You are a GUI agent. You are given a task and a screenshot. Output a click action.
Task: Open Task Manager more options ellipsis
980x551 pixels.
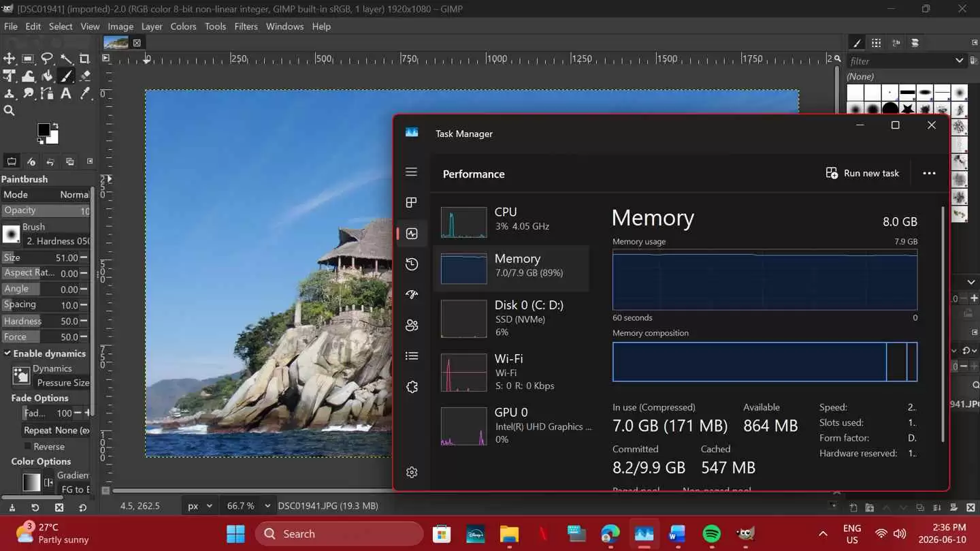tap(929, 173)
